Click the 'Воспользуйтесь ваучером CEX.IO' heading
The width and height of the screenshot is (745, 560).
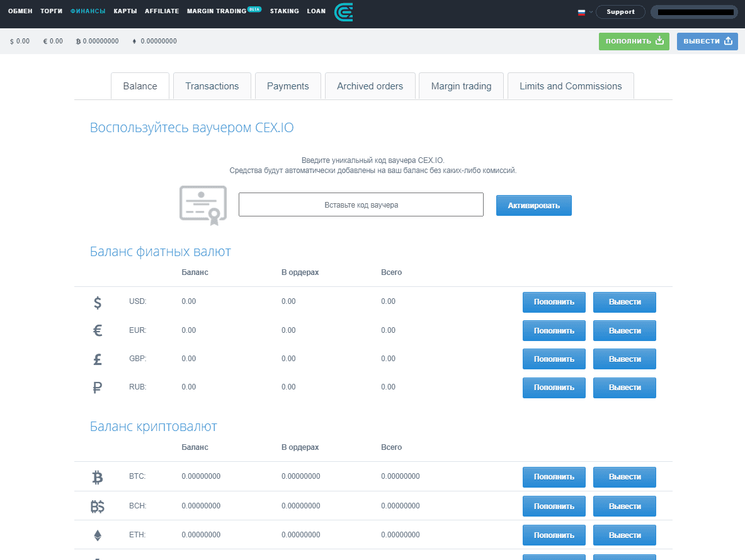(191, 128)
